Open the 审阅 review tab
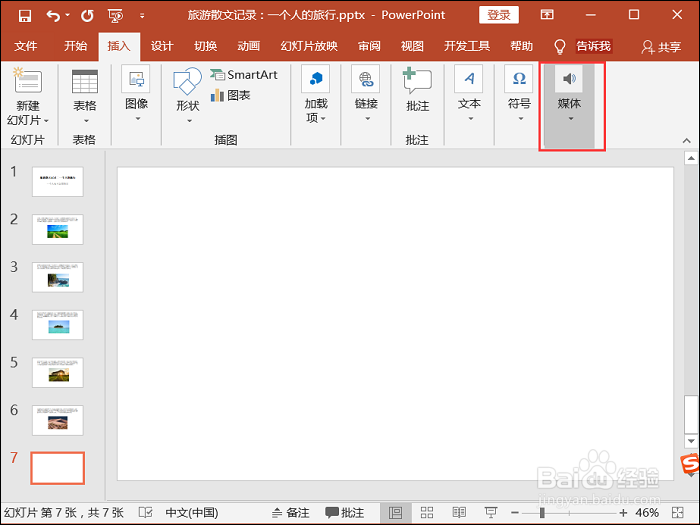The height and width of the screenshot is (525, 700). tap(369, 46)
